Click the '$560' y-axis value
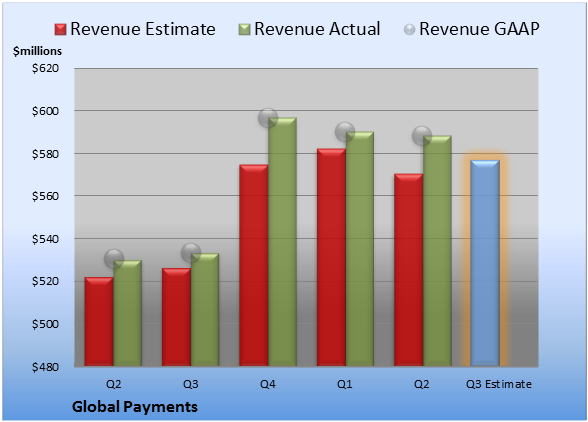588x422 pixels. click(x=45, y=196)
